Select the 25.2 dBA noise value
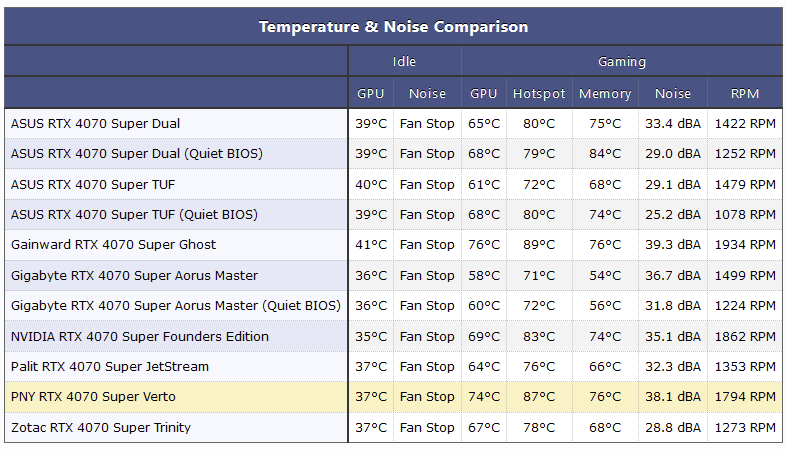786x449 pixels. click(673, 215)
